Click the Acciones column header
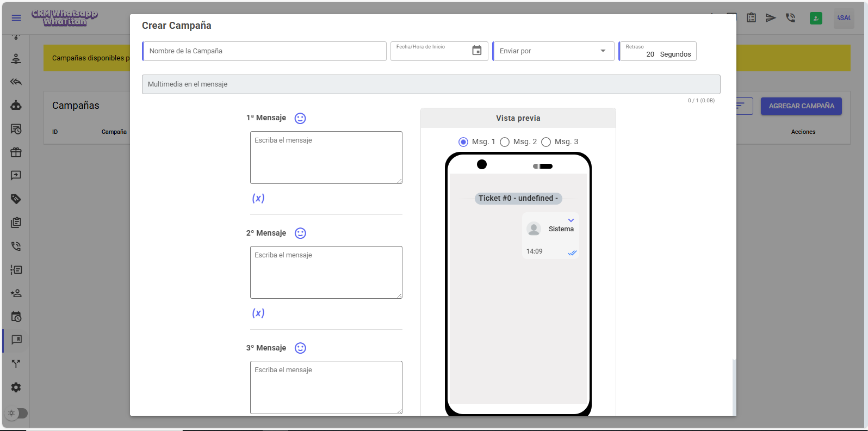Screen dimensions: 868x431 pyautogui.click(x=803, y=132)
